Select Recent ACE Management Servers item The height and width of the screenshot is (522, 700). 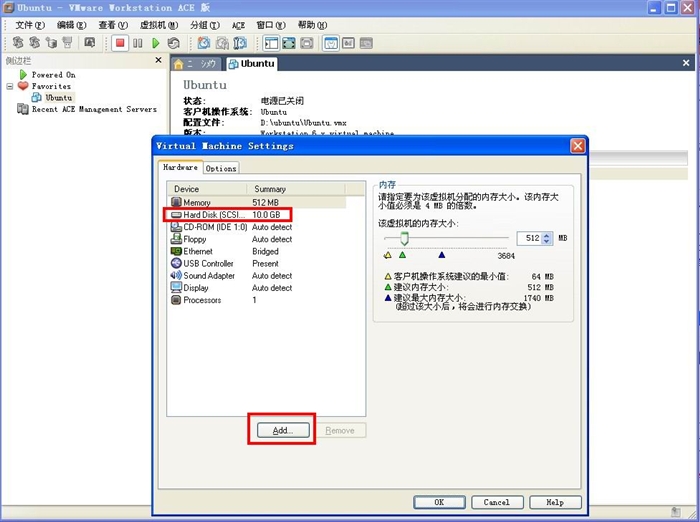94,109
